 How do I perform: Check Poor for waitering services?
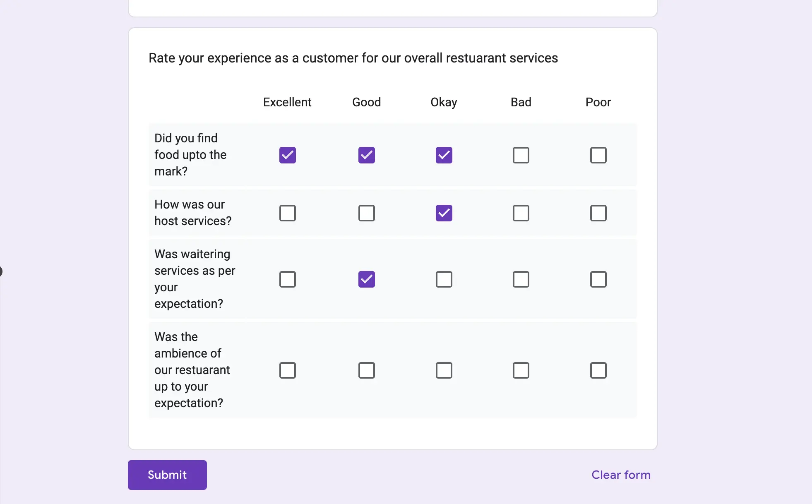coord(598,279)
